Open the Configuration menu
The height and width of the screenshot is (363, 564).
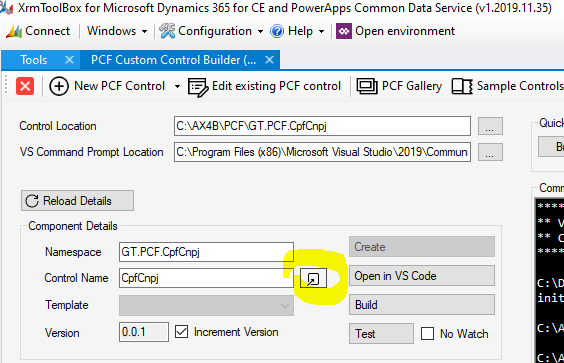pos(211,31)
